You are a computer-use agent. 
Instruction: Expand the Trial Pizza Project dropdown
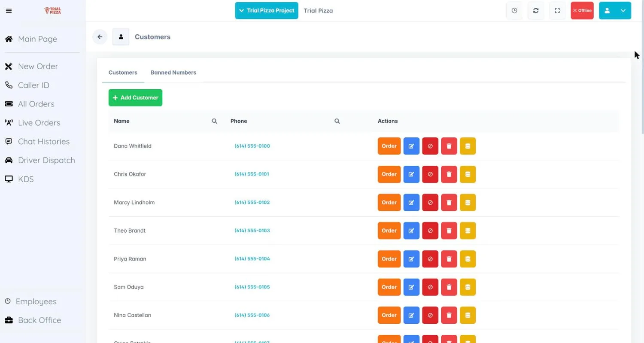point(267,11)
